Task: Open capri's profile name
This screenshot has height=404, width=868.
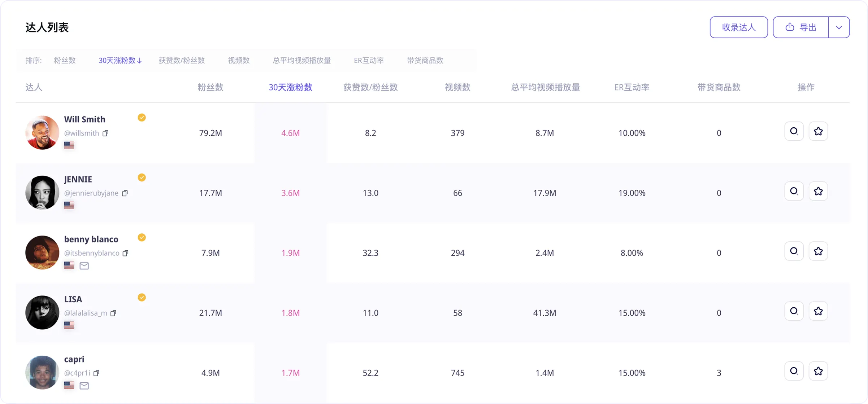Action: pos(74,359)
